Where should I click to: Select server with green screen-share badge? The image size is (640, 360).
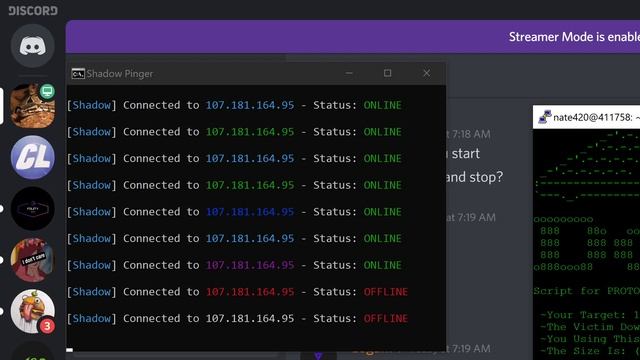pos(33,106)
